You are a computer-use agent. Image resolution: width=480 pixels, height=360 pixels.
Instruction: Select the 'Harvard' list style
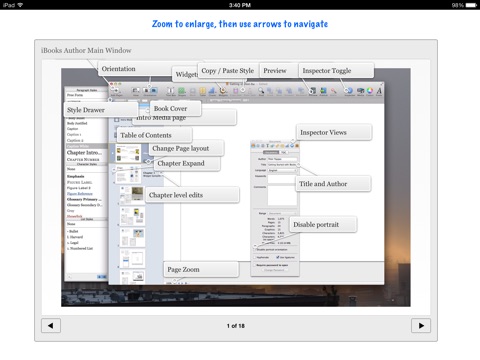[75, 237]
